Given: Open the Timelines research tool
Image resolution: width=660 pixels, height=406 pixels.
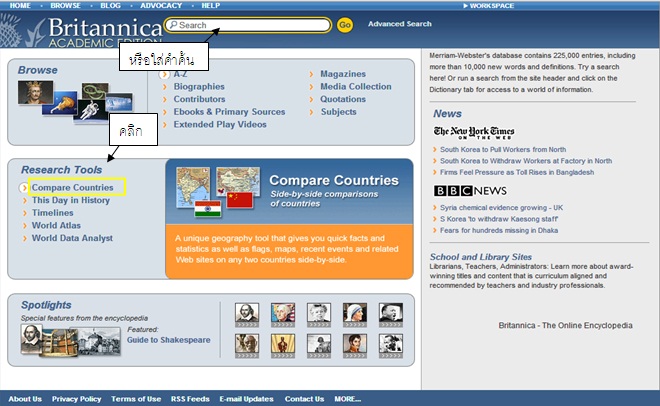Looking at the screenshot, I should pos(53,212).
